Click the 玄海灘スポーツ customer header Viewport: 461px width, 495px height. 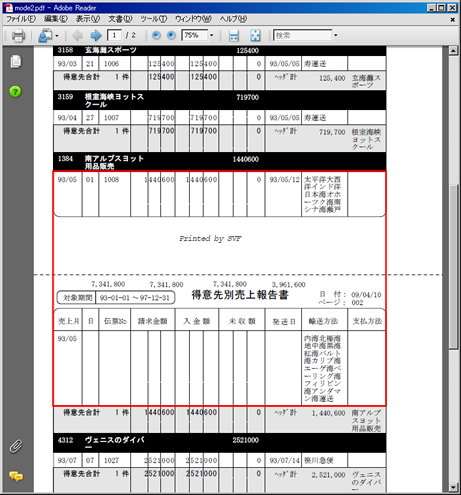[111, 50]
